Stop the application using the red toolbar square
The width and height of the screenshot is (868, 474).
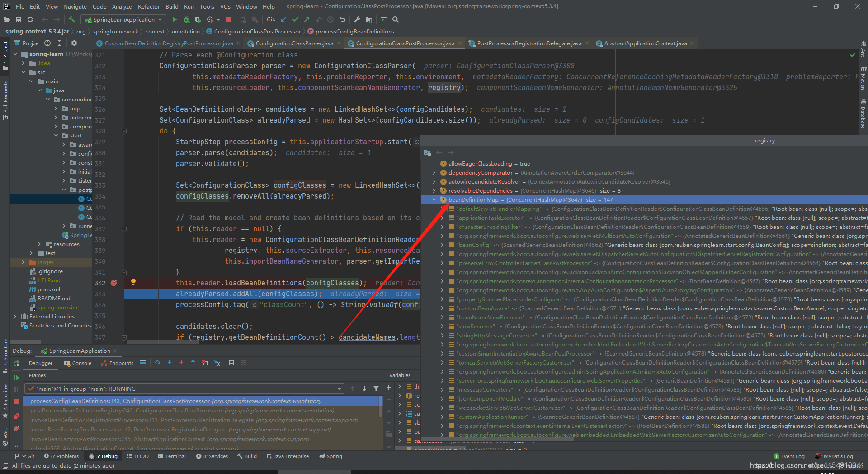(228, 19)
